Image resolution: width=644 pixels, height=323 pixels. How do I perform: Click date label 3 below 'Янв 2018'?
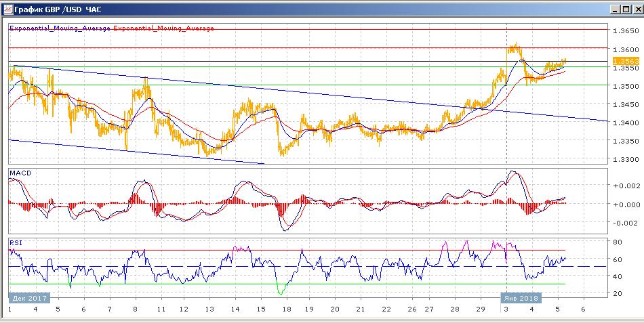506,309
